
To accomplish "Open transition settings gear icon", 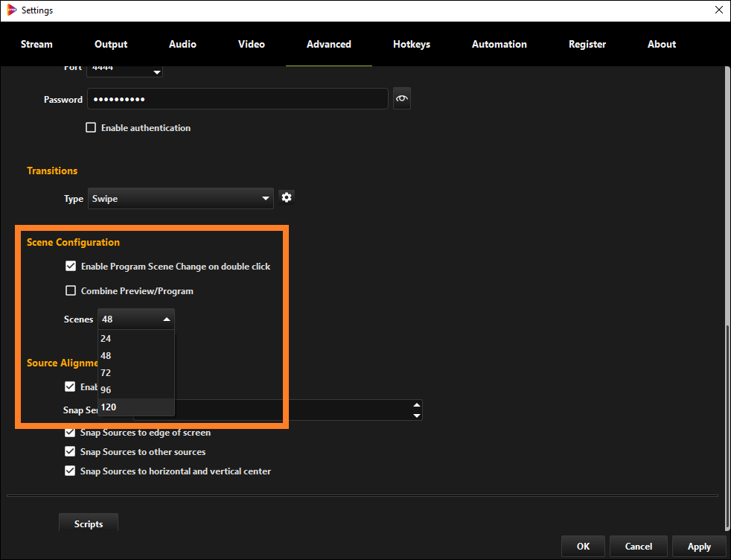I will point(287,197).
